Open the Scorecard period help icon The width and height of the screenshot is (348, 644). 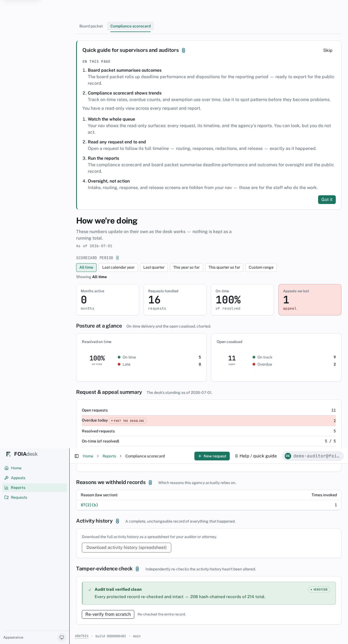click(x=117, y=258)
